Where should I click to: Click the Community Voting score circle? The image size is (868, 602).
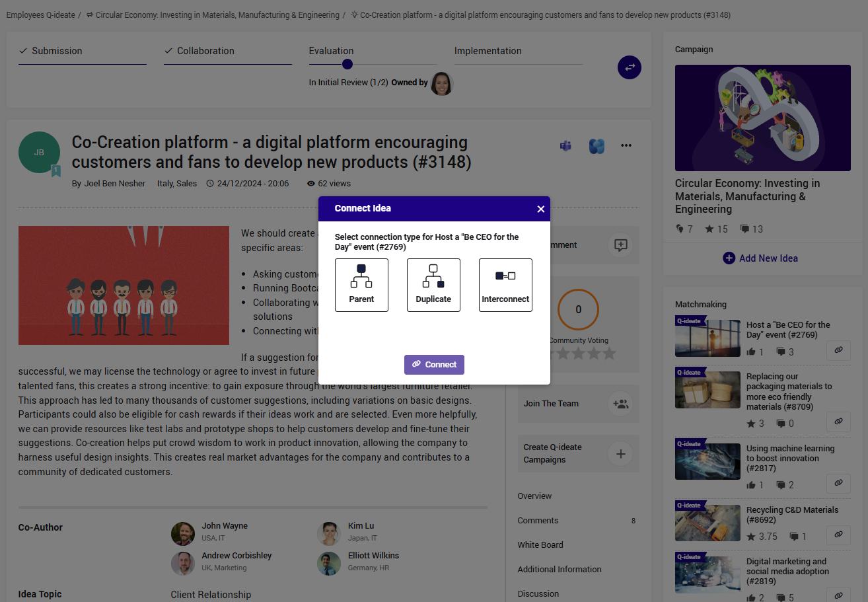[x=579, y=309]
